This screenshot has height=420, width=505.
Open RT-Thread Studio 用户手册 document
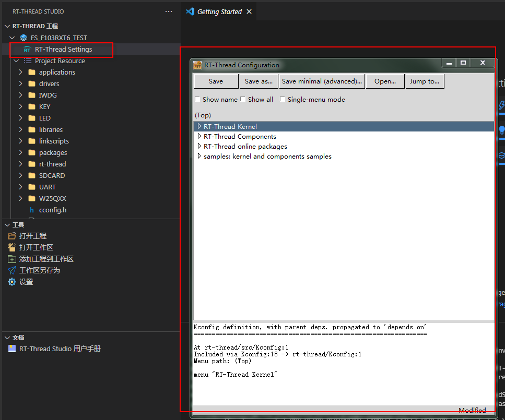[x=60, y=349]
